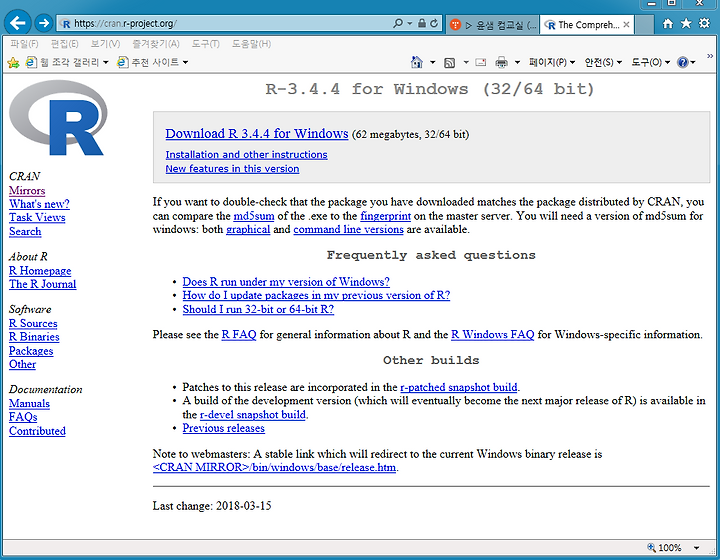Open the Packages sidebar link
The width and height of the screenshot is (720, 560).
31,351
